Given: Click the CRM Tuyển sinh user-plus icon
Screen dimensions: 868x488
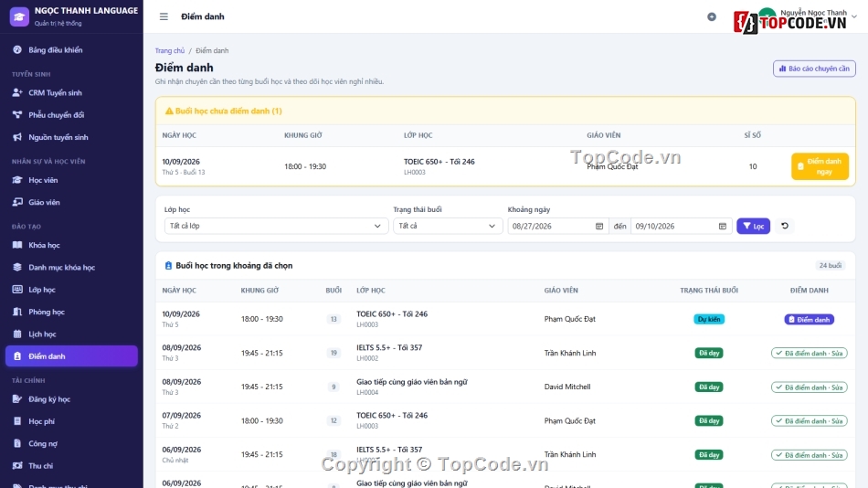Looking at the screenshot, I should click(17, 92).
